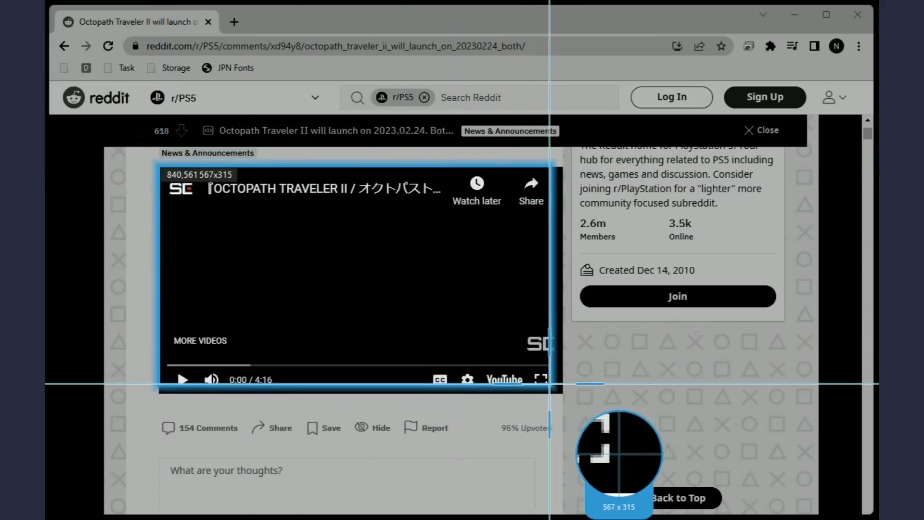Open the user account dropdown menu
924x520 pixels.
(834, 98)
